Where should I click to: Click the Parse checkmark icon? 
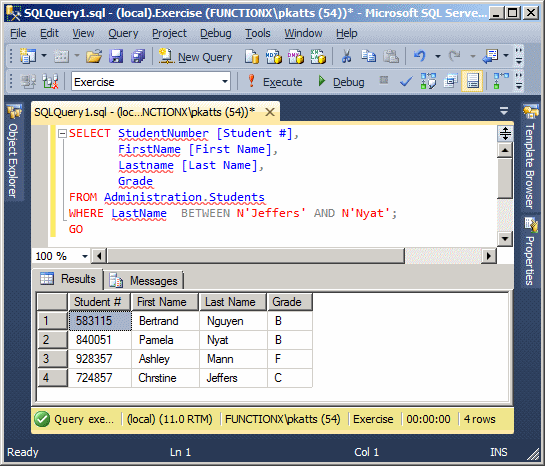(406, 82)
